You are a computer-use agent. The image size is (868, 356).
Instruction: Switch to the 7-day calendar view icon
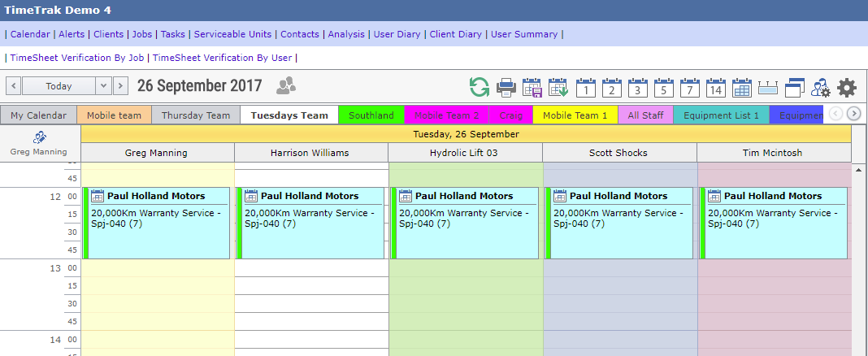tap(689, 87)
